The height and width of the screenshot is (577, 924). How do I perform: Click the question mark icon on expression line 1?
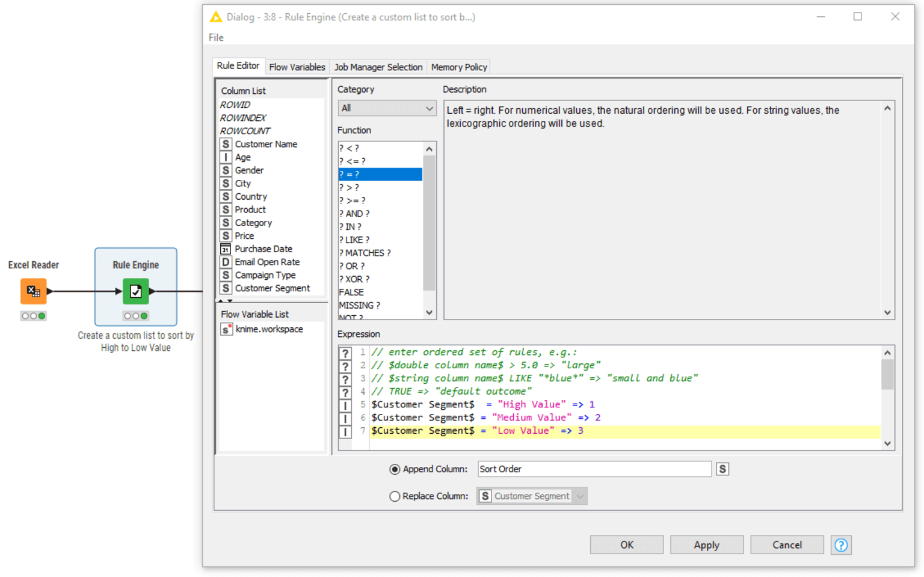(x=345, y=354)
